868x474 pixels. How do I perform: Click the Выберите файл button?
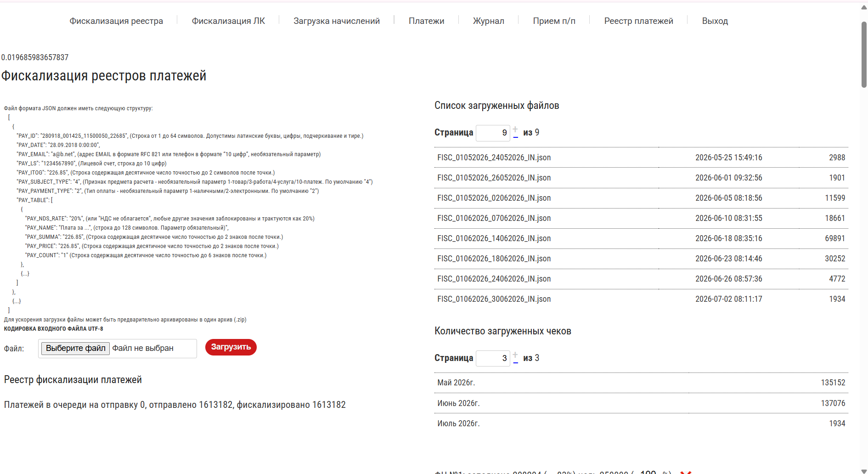click(x=76, y=348)
